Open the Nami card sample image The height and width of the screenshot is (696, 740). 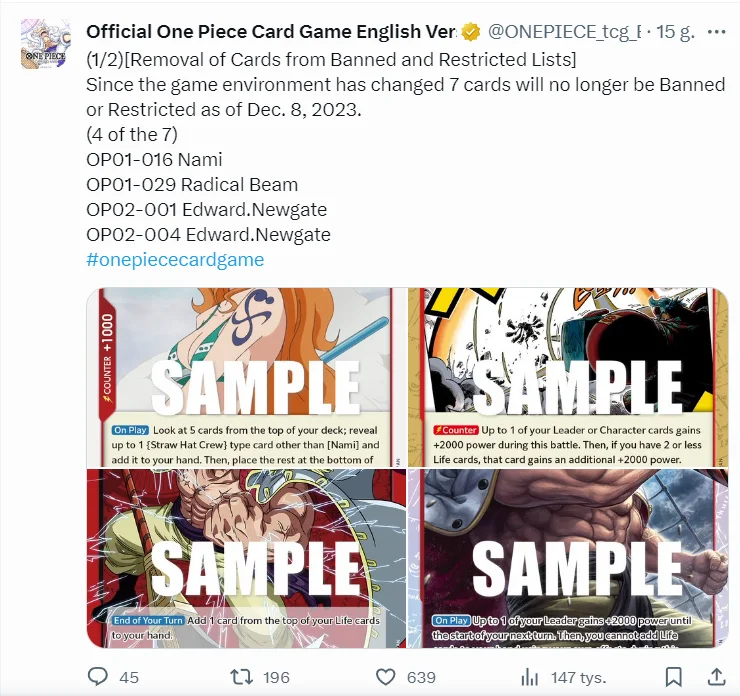pos(246,377)
